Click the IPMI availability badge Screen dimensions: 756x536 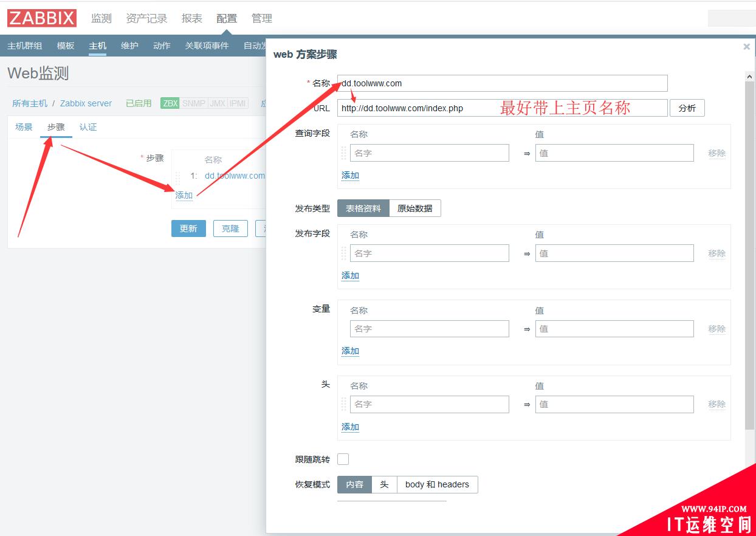click(238, 103)
